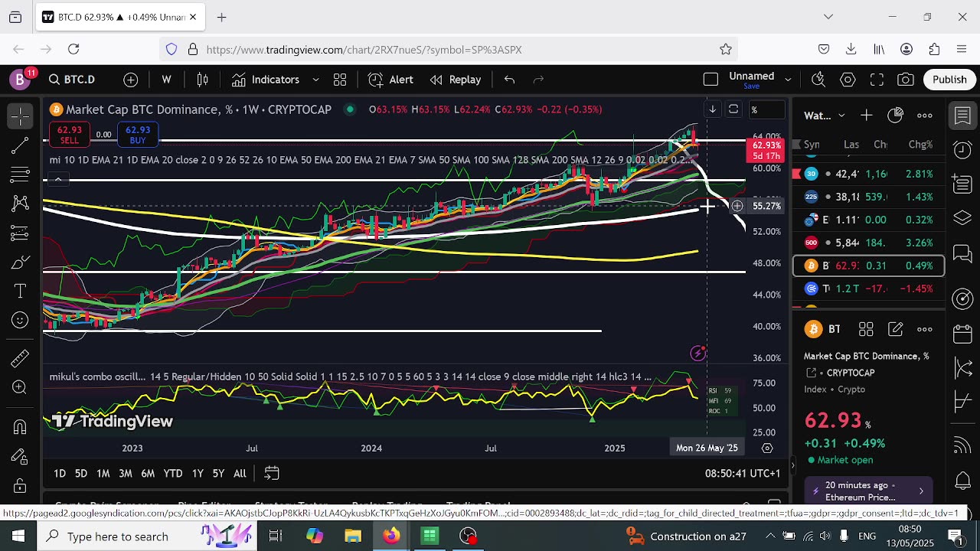
Task: Edit symbol note pencil icon
Action: tap(895, 329)
